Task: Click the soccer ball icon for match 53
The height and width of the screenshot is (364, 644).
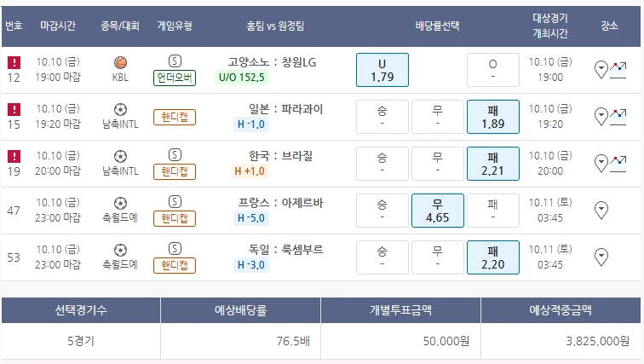Action: [x=120, y=250]
